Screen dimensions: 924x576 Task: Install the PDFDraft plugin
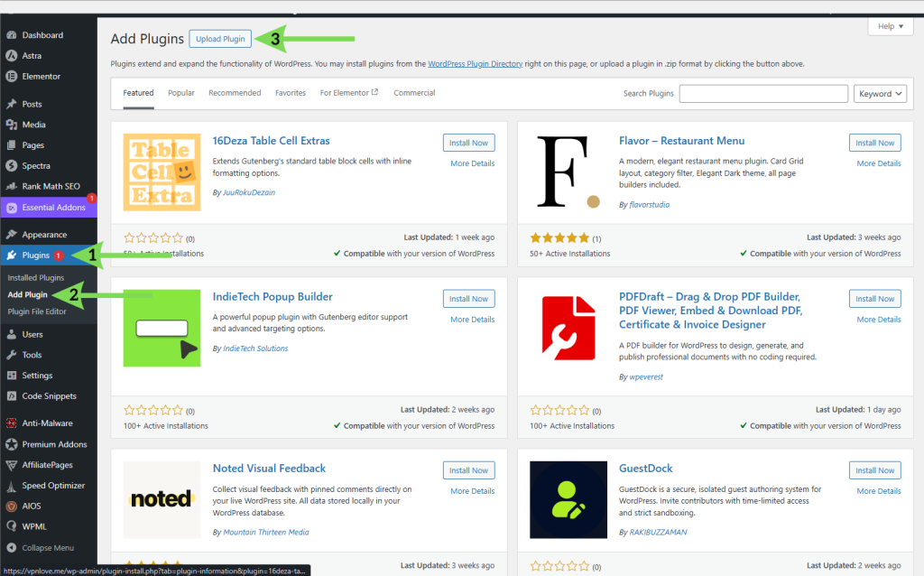pyautogui.click(x=875, y=299)
